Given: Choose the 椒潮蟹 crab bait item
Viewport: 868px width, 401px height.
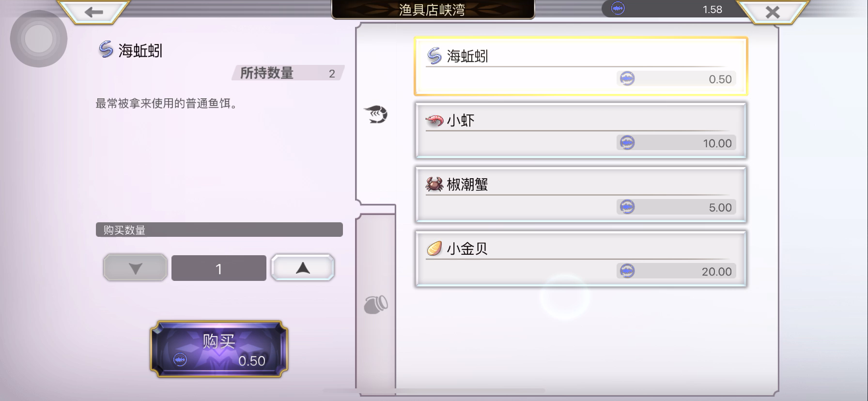Looking at the screenshot, I should (x=581, y=195).
